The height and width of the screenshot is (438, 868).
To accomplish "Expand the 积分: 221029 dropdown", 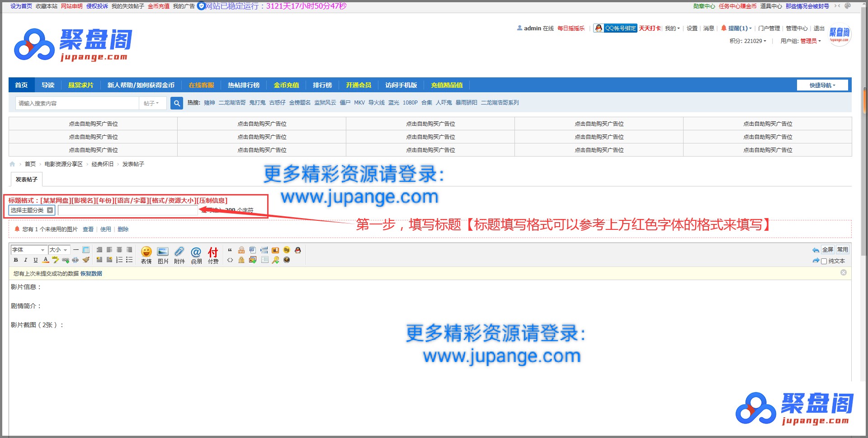I will click(748, 41).
